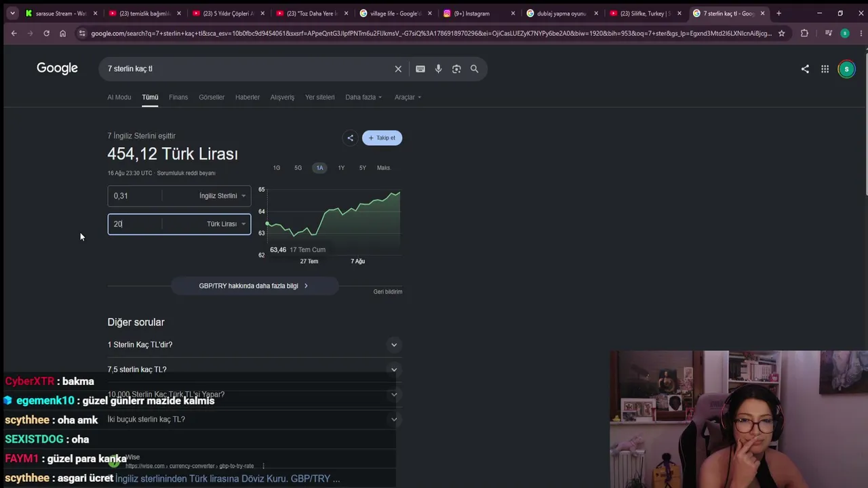This screenshot has width=868, height=488.
Task: Go to the browser home page
Action: coord(62,33)
